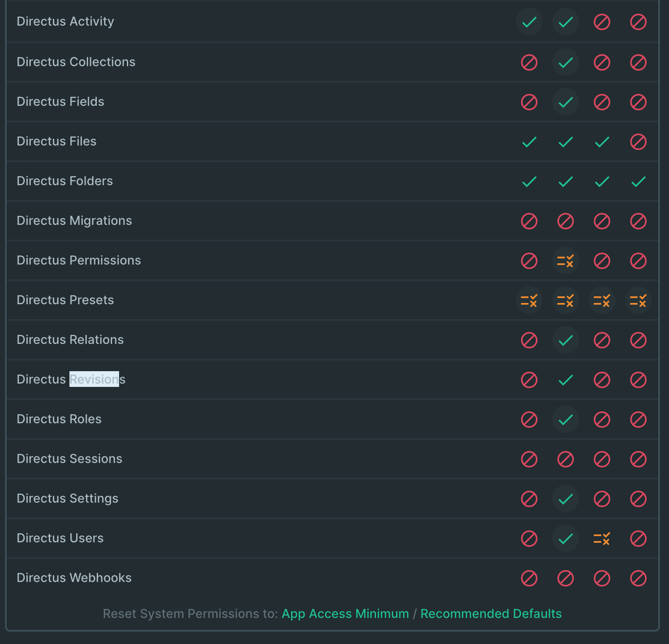Open custom read permission for Directus Permissions

pos(566,260)
